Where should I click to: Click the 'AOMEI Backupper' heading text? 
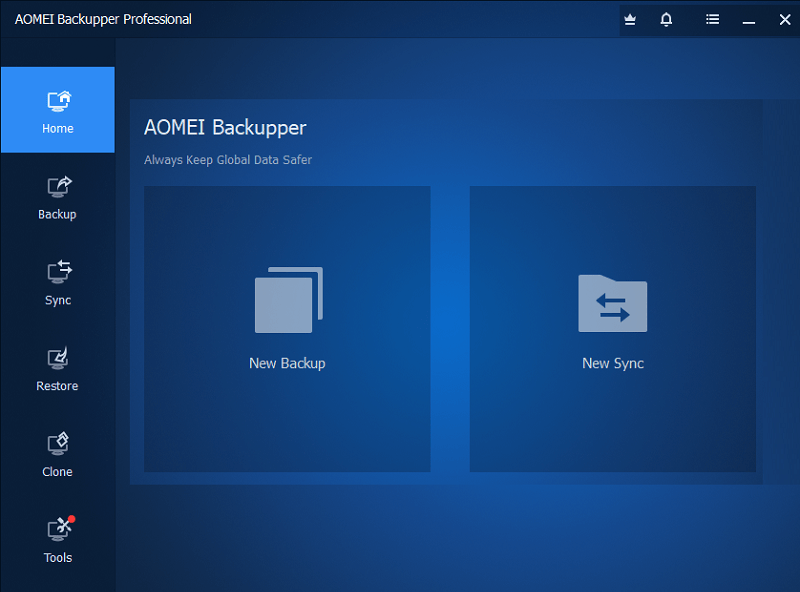pos(225,128)
